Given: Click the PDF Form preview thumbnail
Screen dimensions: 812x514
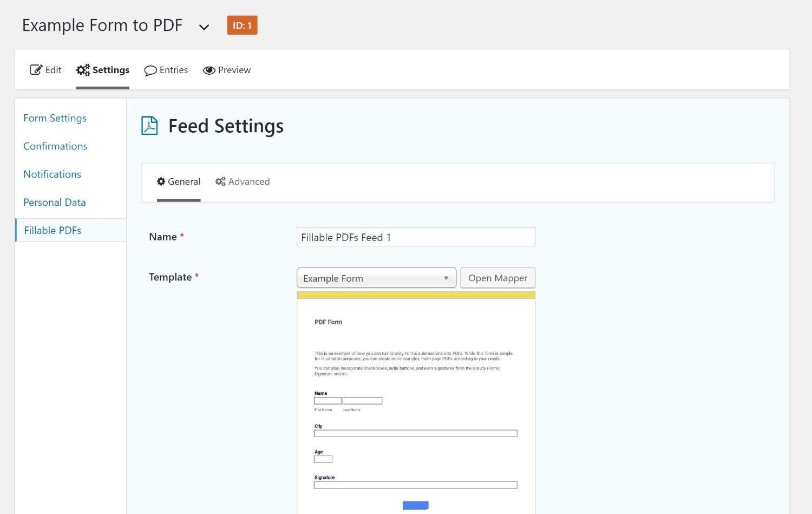Looking at the screenshot, I should point(415,401).
